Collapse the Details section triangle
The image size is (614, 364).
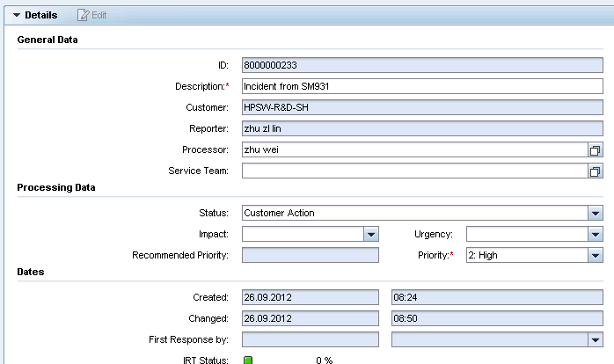coord(17,15)
